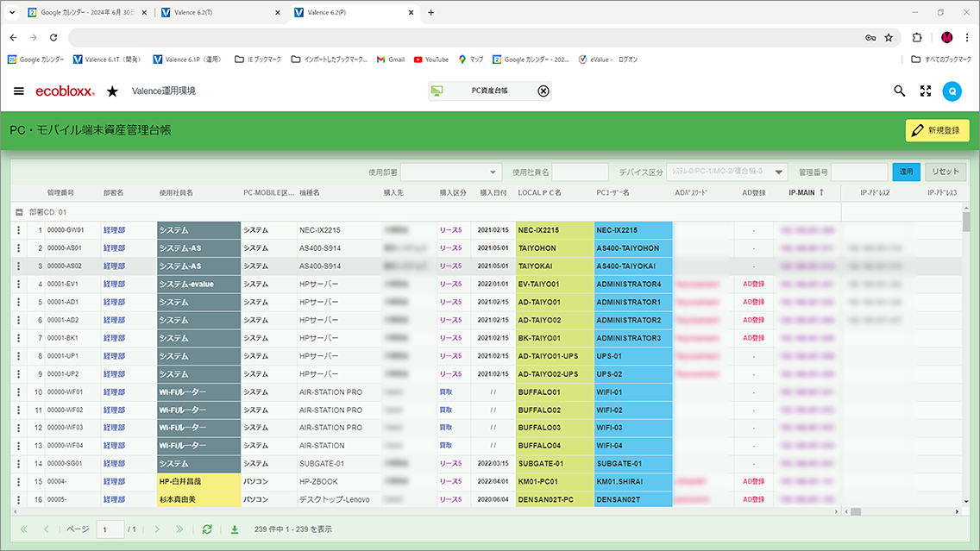980x551 pixels.
Task: Open the Gmail bookmark
Action: [x=391, y=59]
